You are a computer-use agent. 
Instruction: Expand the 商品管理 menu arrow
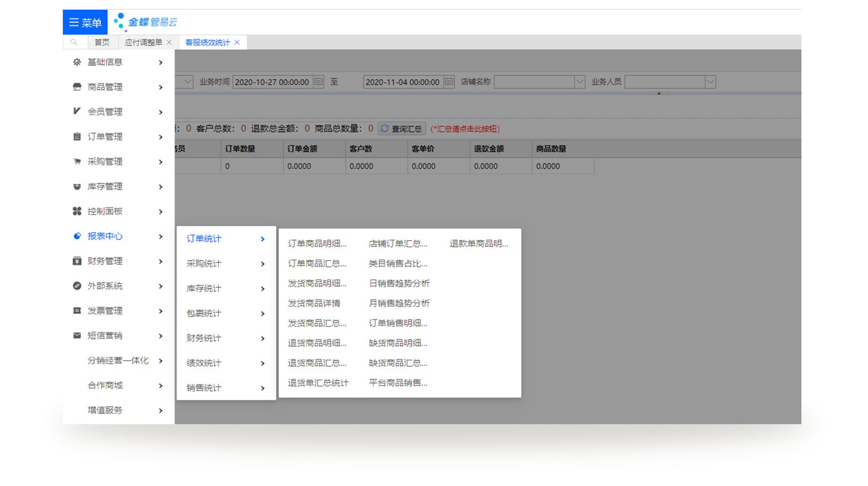(x=161, y=87)
